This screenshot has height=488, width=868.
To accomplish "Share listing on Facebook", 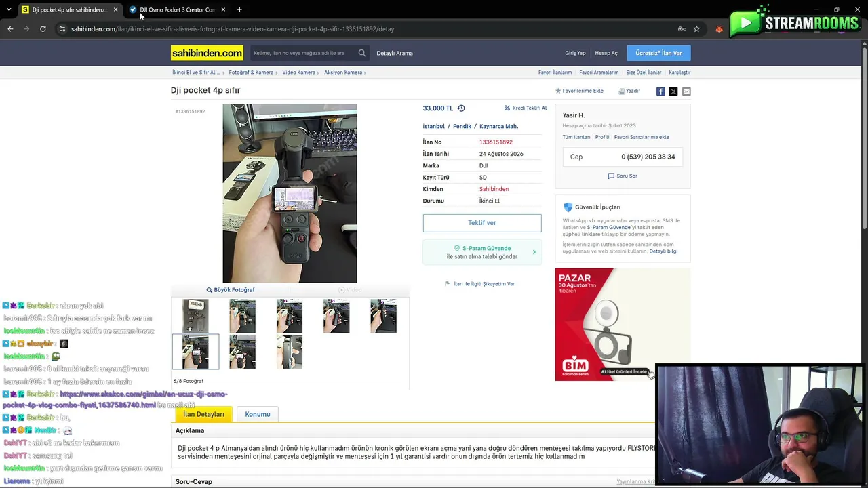I will (660, 91).
